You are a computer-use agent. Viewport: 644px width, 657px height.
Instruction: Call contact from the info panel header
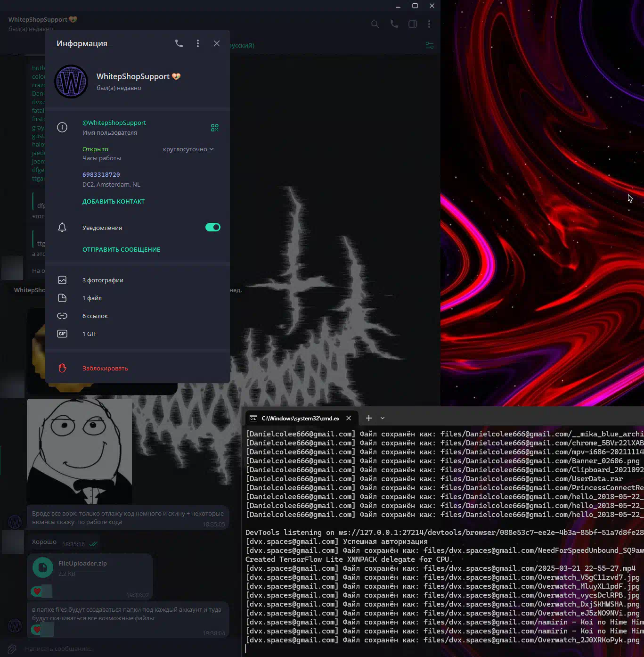point(179,43)
